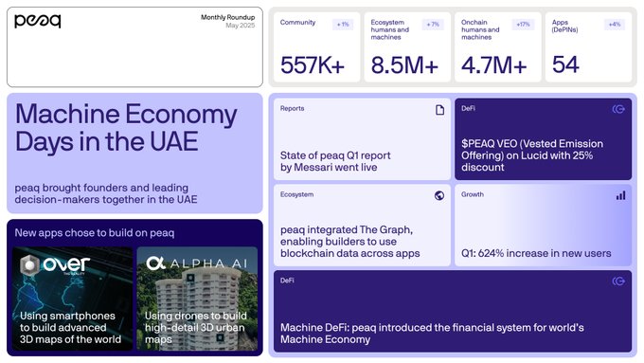
Task: Click the +7% badge on Ecosystem card
Action: click(433, 25)
